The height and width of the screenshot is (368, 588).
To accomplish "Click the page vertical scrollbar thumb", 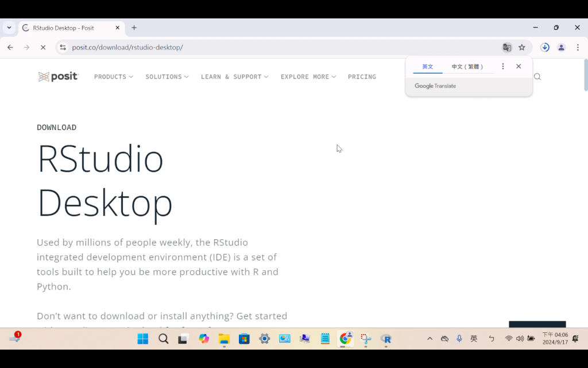I will (x=586, y=75).
